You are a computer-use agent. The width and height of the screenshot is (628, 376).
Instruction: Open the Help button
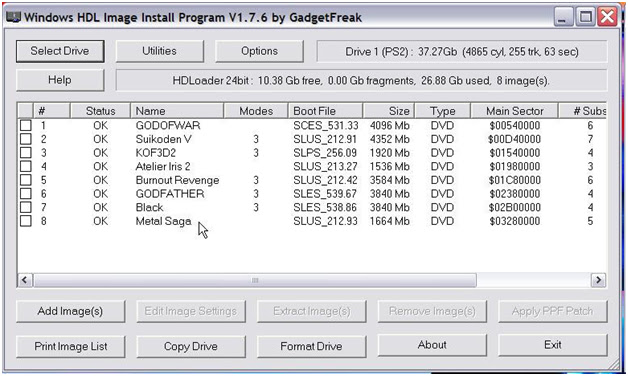pos(60,80)
